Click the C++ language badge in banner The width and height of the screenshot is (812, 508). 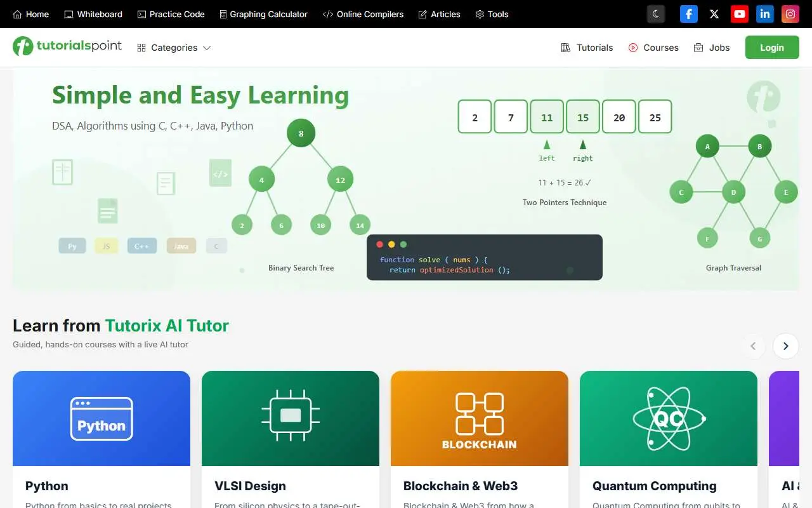click(x=141, y=246)
